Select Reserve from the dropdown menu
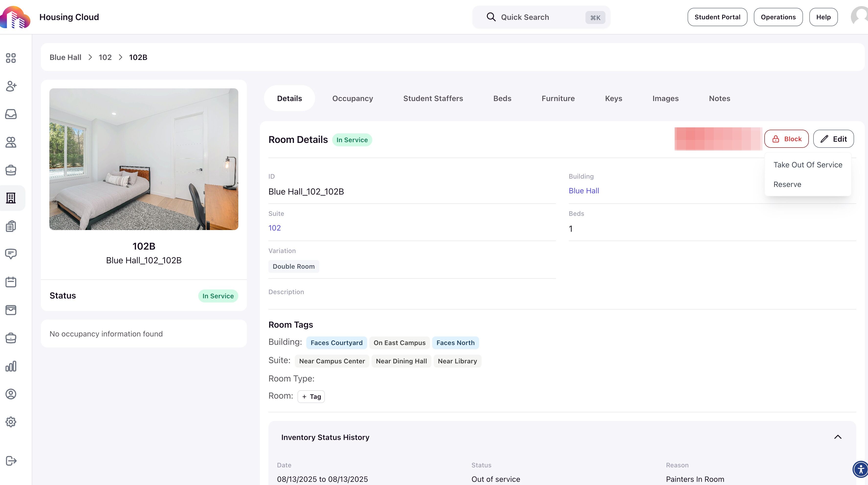The width and height of the screenshot is (868, 485). [x=787, y=185]
